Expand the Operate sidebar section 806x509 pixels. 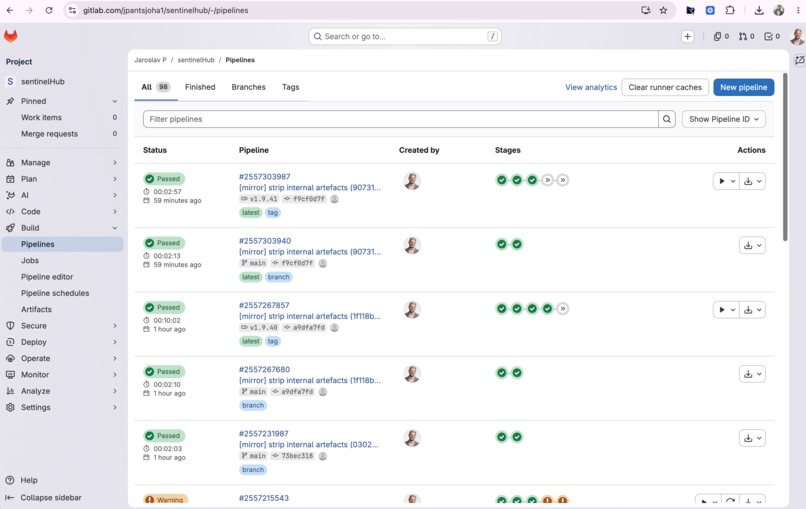[62, 358]
